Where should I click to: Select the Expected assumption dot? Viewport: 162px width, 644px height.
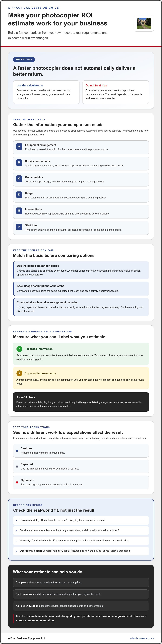tap(17, 467)
